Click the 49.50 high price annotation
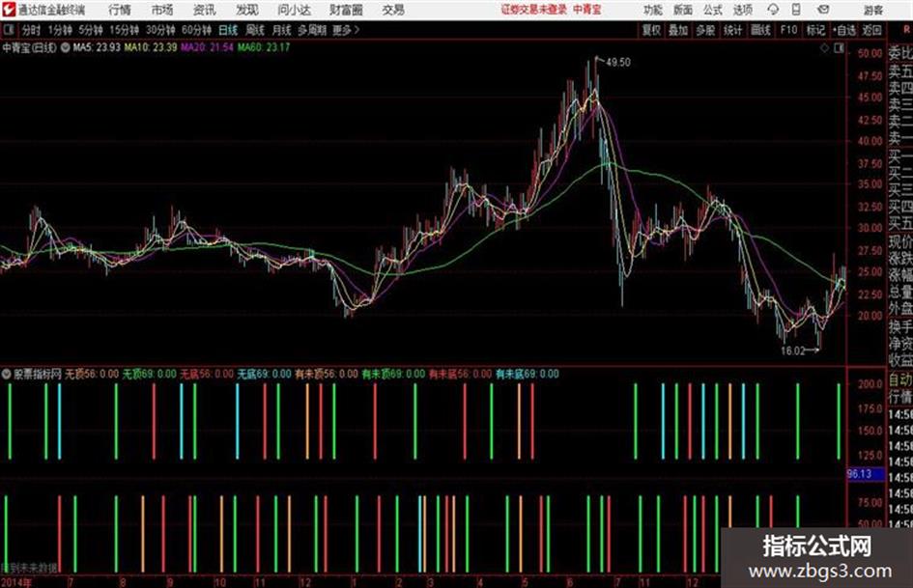This screenshot has height=588, width=913. (x=617, y=63)
